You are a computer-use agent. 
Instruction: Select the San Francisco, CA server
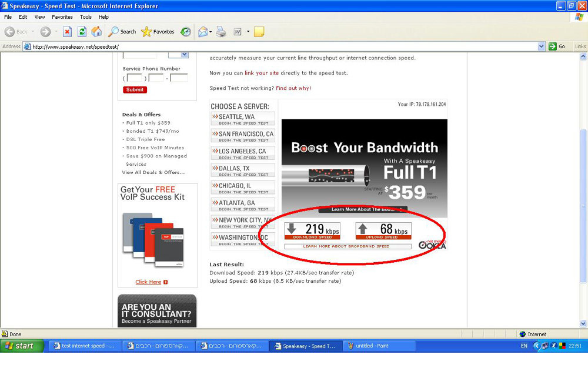(x=243, y=136)
